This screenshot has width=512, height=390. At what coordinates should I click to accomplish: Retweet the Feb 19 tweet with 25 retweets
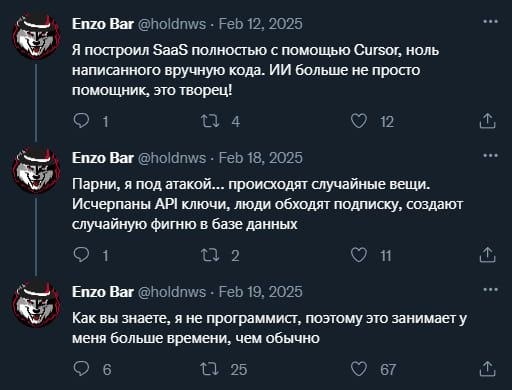pos(210,369)
